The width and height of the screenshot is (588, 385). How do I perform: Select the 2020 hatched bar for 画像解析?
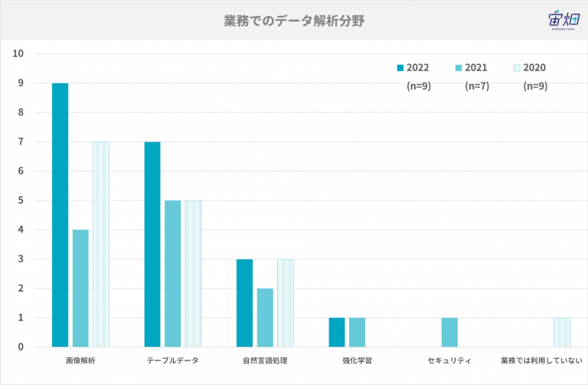(101, 244)
